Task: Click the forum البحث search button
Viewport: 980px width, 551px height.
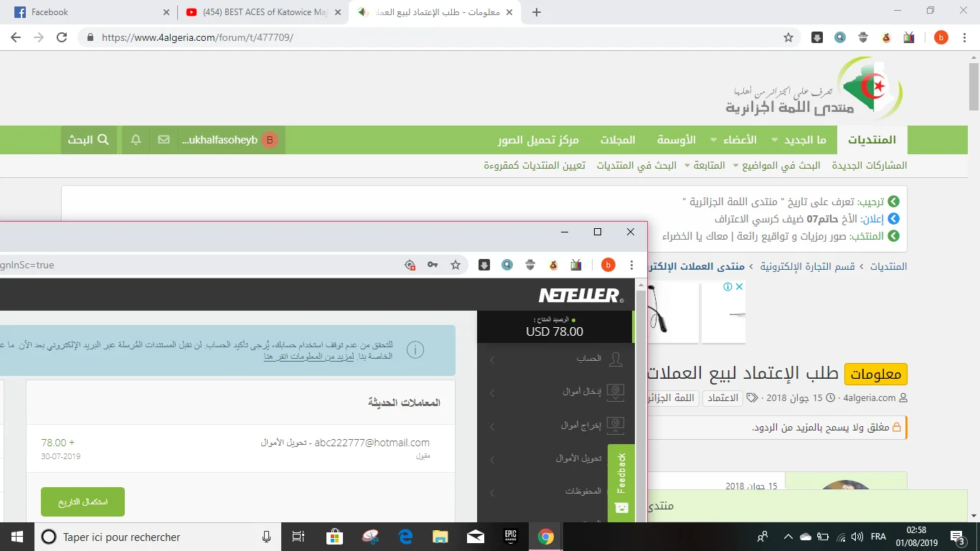Action: [x=88, y=140]
